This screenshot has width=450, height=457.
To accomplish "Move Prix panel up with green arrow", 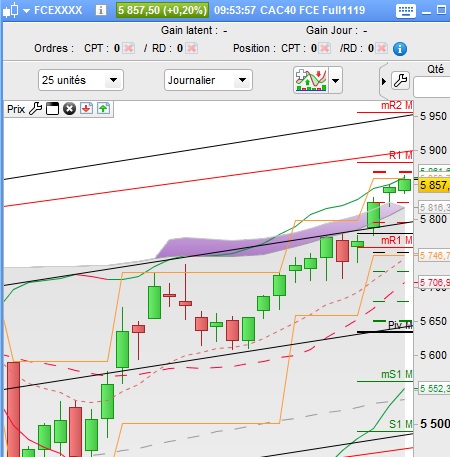I will pyautogui.click(x=104, y=109).
